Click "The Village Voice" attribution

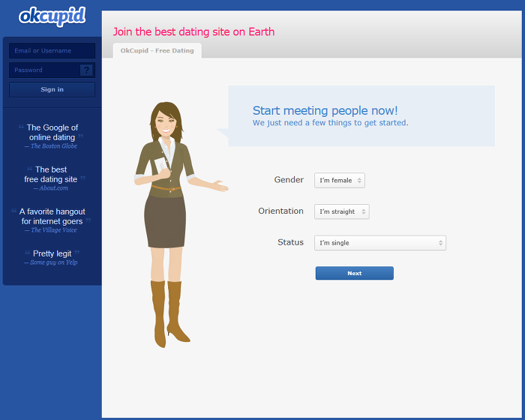tap(51, 230)
